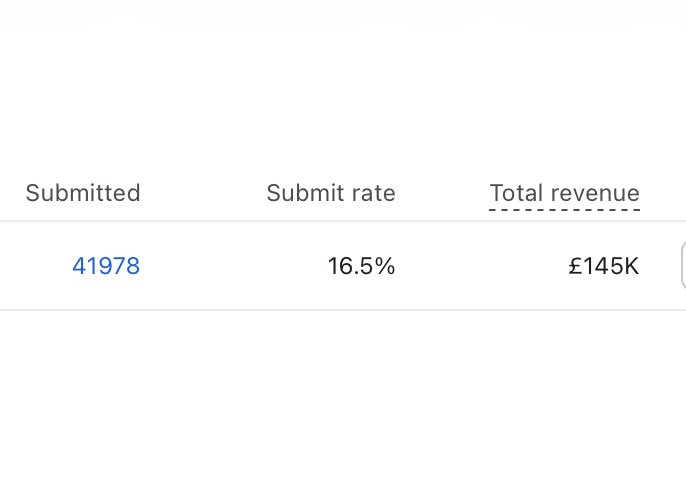The width and height of the screenshot is (686, 496).
Task: Click the blue number 41978
Action: click(x=106, y=266)
